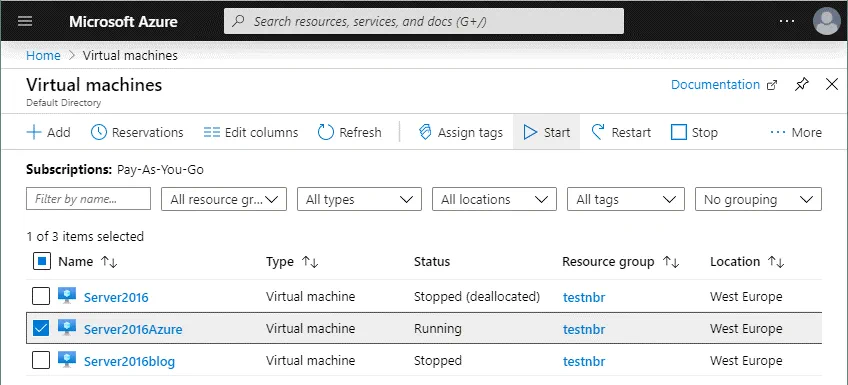The height and width of the screenshot is (385, 848).
Task: Click Add to create a VM
Action: (x=48, y=132)
